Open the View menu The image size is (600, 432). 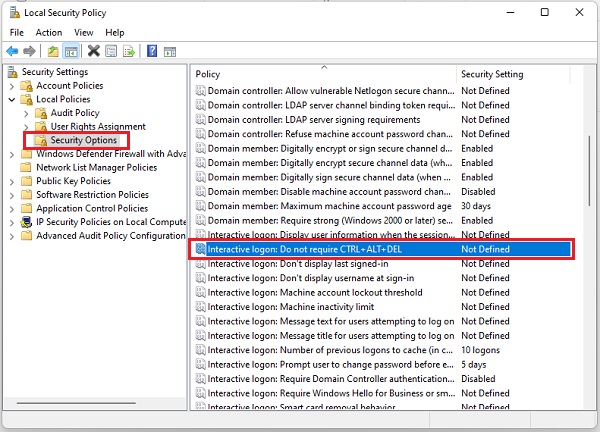82,32
